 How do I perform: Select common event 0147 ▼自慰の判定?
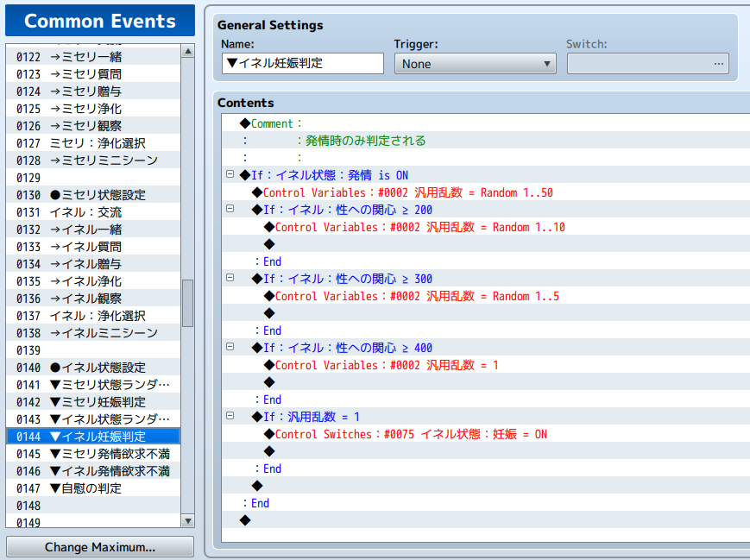pos(93,488)
